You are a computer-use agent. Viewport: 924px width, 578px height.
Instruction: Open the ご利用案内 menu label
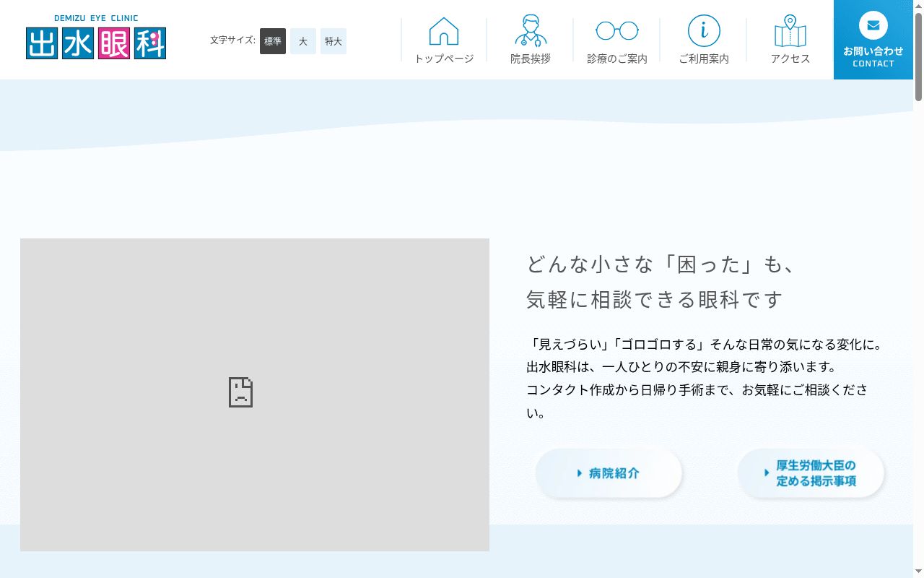(704, 59)
